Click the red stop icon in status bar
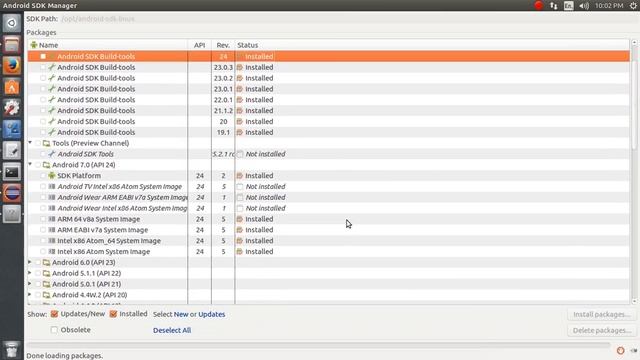The width and height of the screenshot is (640, 360). 620,350
